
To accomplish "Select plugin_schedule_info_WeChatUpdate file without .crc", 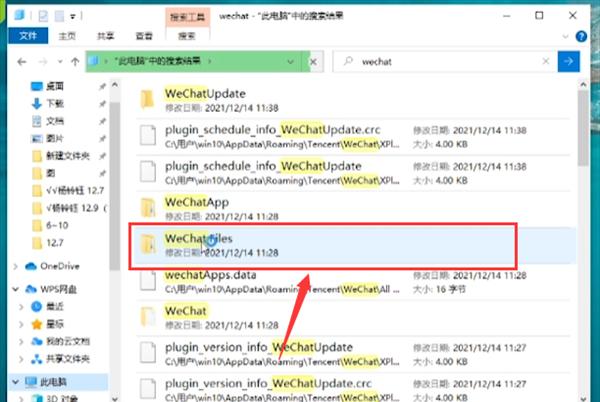I will click(352, 173).
